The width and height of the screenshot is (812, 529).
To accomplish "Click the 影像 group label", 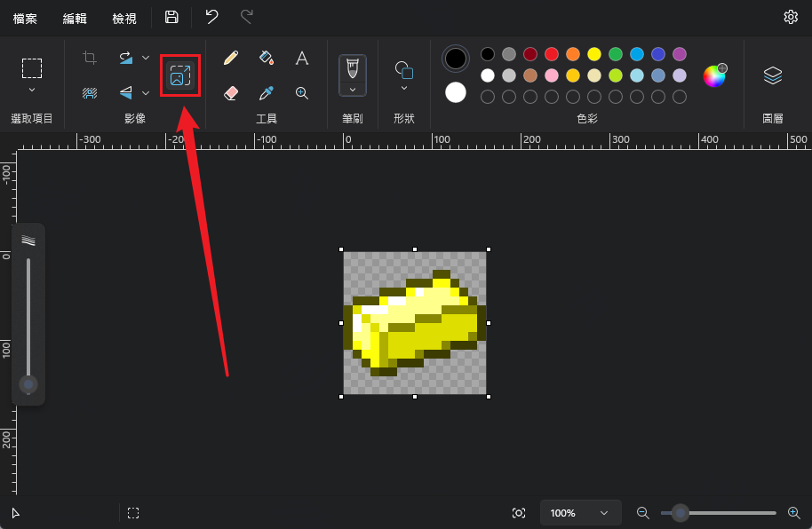I will click(135, 119).
